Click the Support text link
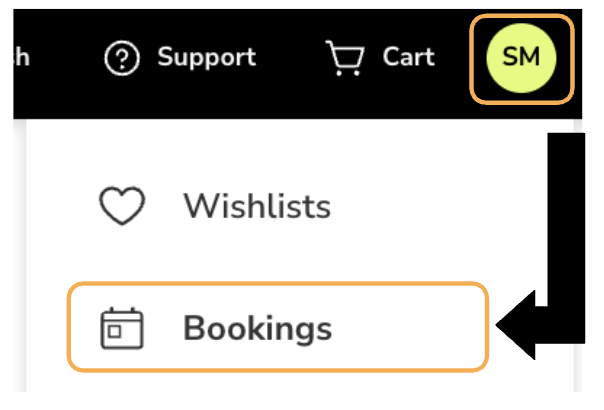This screenshot has width=604, height=410. (x=206, y=58)
